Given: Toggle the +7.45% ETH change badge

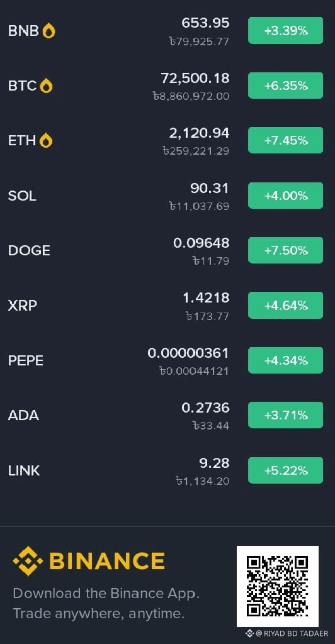Looking at the screenshot, I should click(285, 140).
